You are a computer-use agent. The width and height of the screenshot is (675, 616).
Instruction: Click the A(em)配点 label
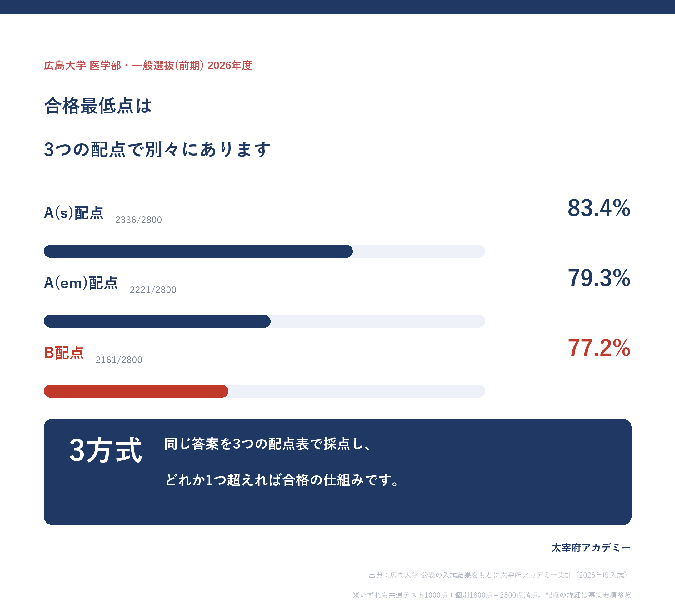(x=81, y=283)
